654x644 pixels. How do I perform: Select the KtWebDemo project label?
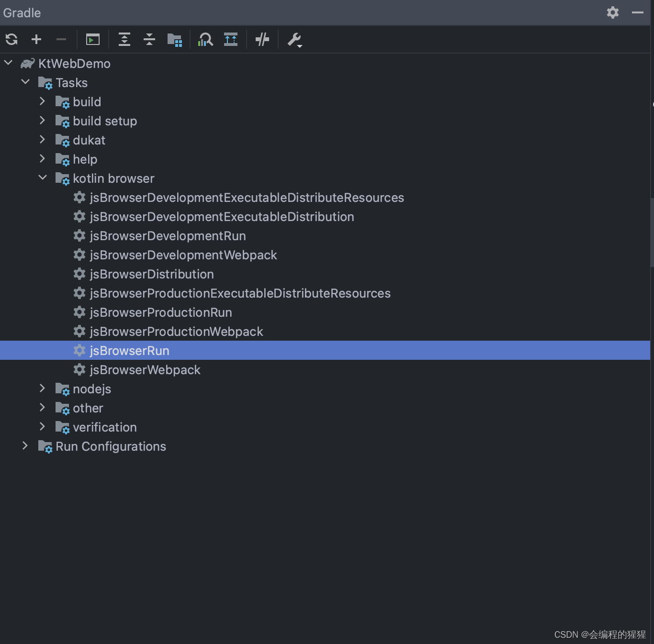pos(74,64)
